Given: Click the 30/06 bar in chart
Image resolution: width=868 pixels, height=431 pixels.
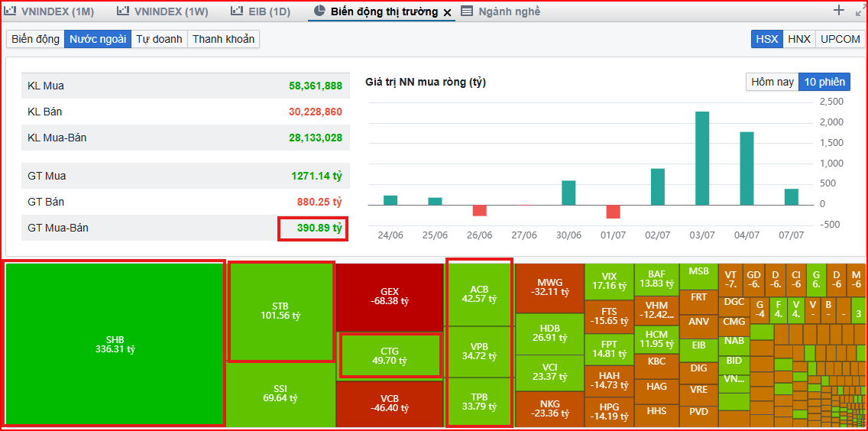Looking at the screenshot, I should tap(568, 193).
